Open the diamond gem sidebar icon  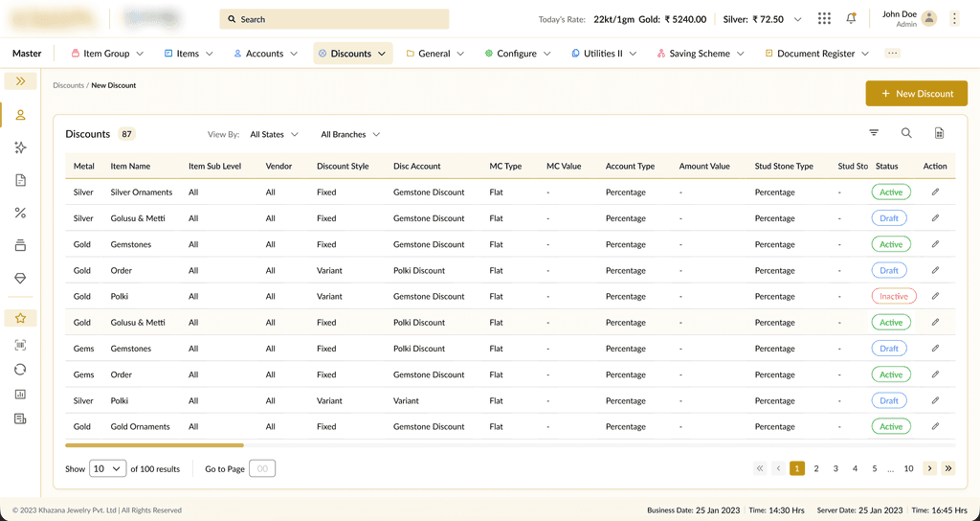click(21, 279)
